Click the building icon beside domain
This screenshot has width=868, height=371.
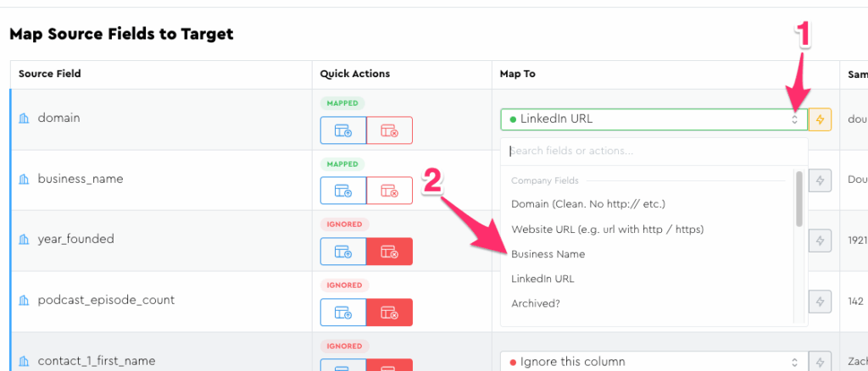[24, 119]
